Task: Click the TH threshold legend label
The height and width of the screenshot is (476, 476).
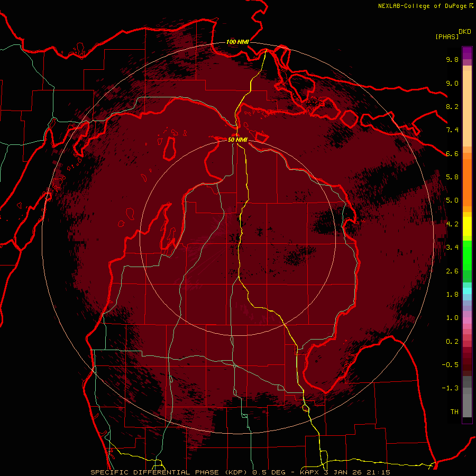Action: (454, 412)
